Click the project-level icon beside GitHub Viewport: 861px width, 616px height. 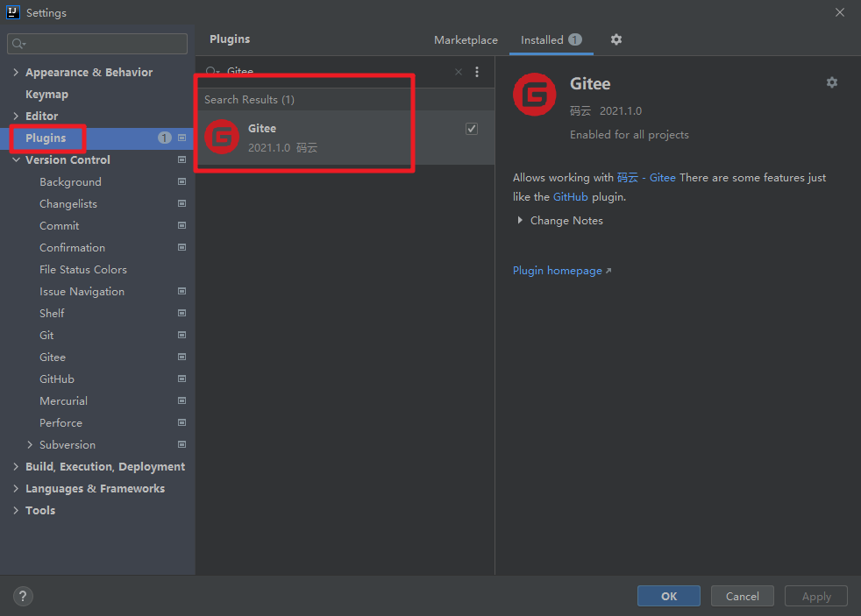click(x=181, y=379)
